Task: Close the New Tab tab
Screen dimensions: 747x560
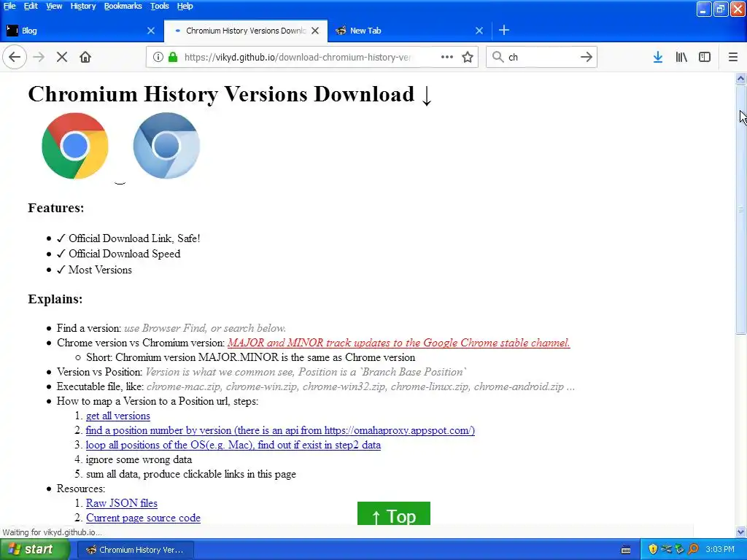Action: pos(479,31)
